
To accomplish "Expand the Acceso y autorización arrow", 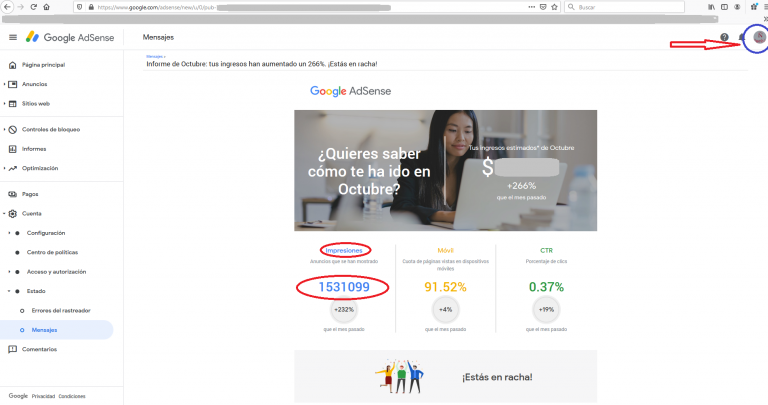I will tap(9, 272).
